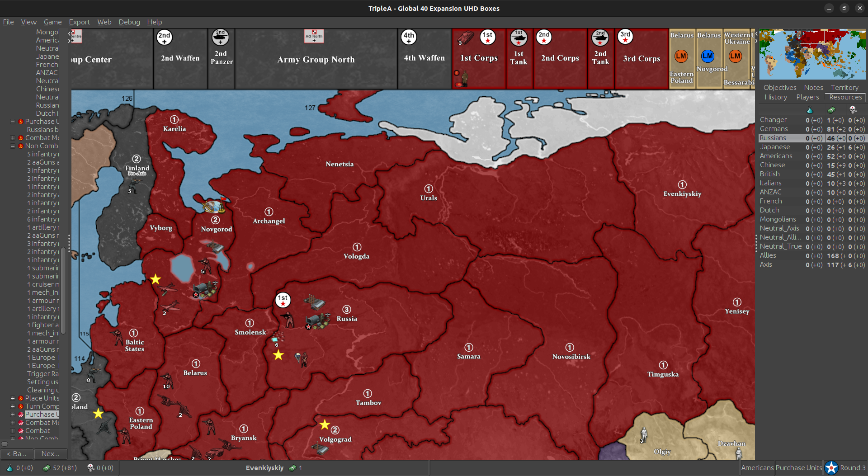Click the 1st Tank marker icon
868x476 pixels.
[x=519, y=37]
